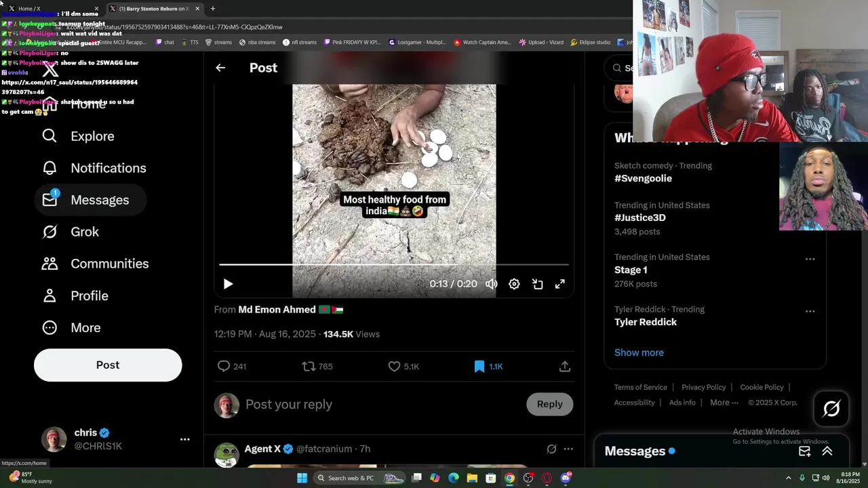Image resolution: width=868 pixels, height=488 pixels.
Task: Compose new message in Messages drawer
Action: [805, 451]
